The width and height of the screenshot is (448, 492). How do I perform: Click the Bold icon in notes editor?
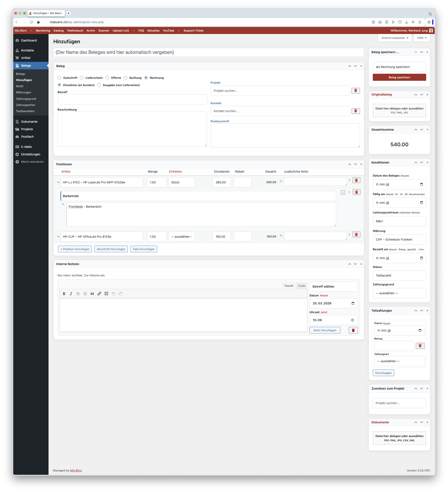pyautogui.click(x=64, y=294)
